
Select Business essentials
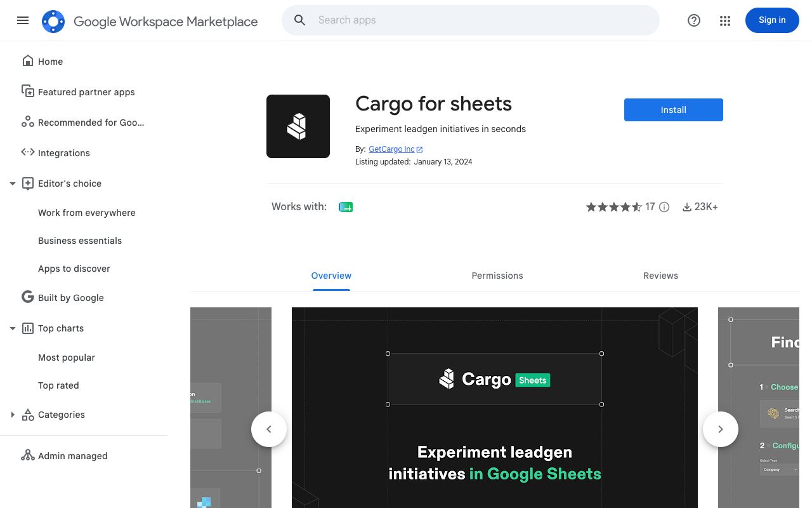80,241
